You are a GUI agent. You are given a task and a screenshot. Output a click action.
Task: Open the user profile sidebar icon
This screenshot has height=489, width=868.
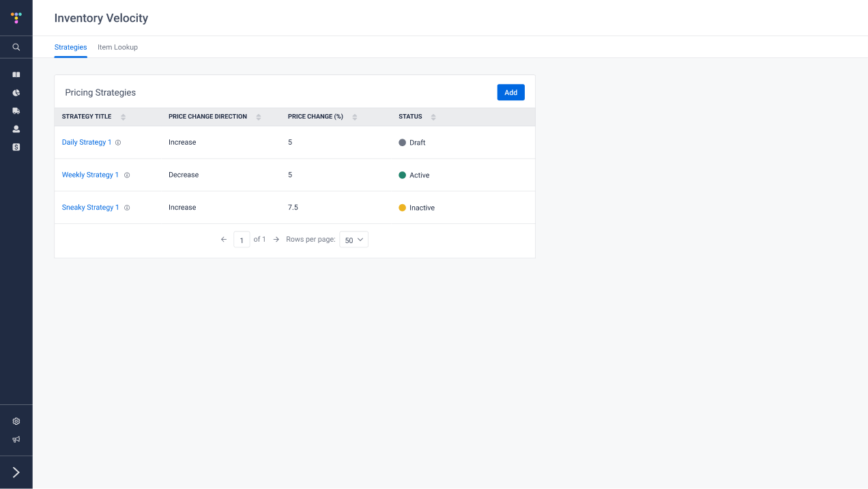16,129
